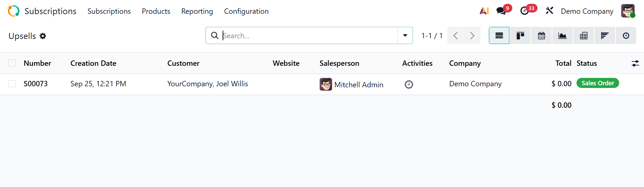The image size is (644, 187).
Task: Open the Reporting menu
Action: click(x=197, y=11)
